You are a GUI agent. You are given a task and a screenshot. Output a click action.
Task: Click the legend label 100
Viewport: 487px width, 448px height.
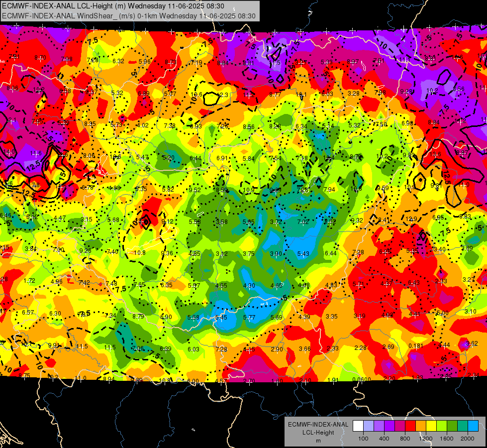point(363,439)
